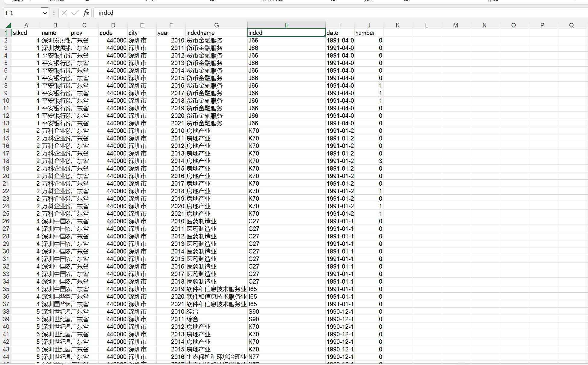Select column A header
Image resolution: width=588 pixels, height=365 pixels.
pyautogui.click(x=26, y=25)
